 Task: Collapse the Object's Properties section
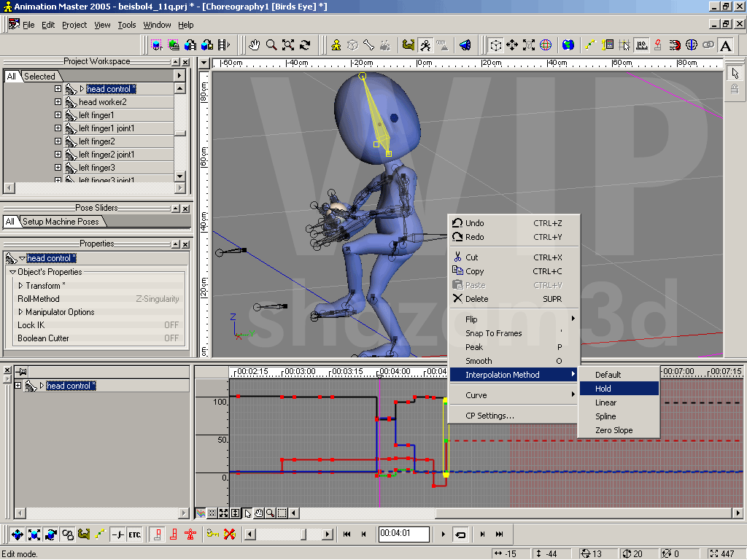[13, 272]
